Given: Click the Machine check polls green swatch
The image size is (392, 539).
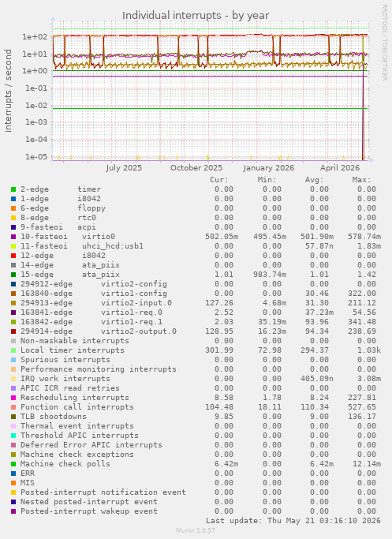Looking at the screenshot, I should [13, 464].
